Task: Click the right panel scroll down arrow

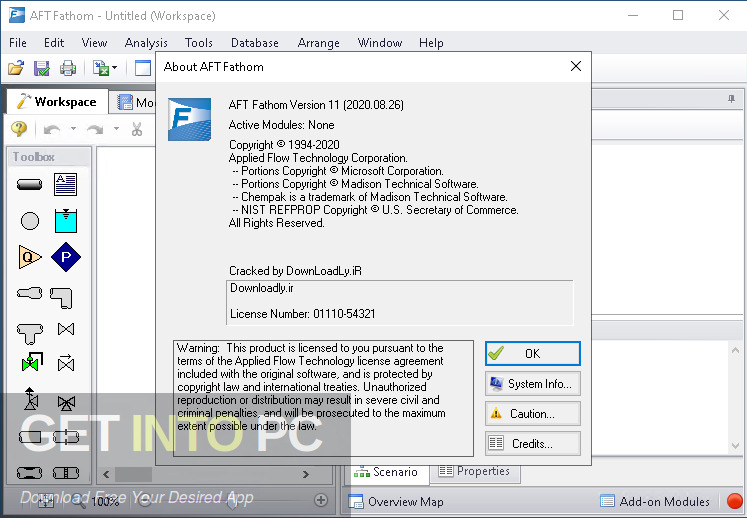Action: [x=736, y=446]
